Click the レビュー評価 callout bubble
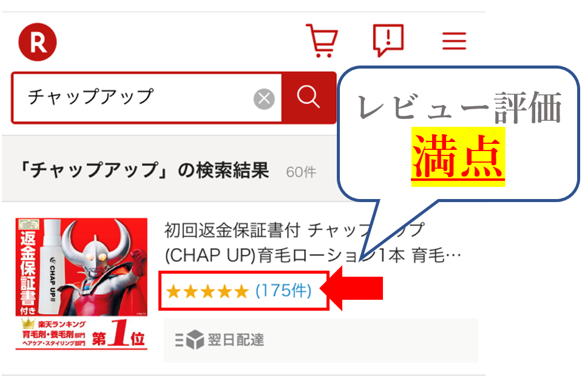Image resolution: width=582 pixels, height=392 pixels. (x=458, y=134)
